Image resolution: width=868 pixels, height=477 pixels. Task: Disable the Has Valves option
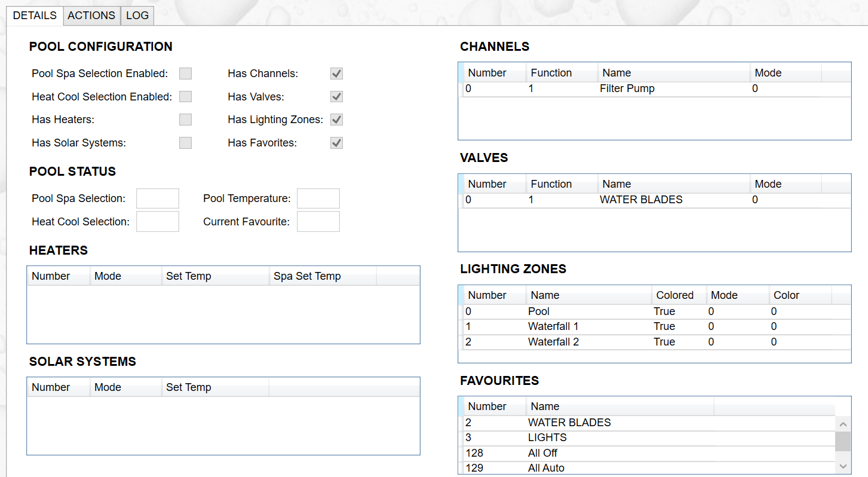(x=336, y=96)
